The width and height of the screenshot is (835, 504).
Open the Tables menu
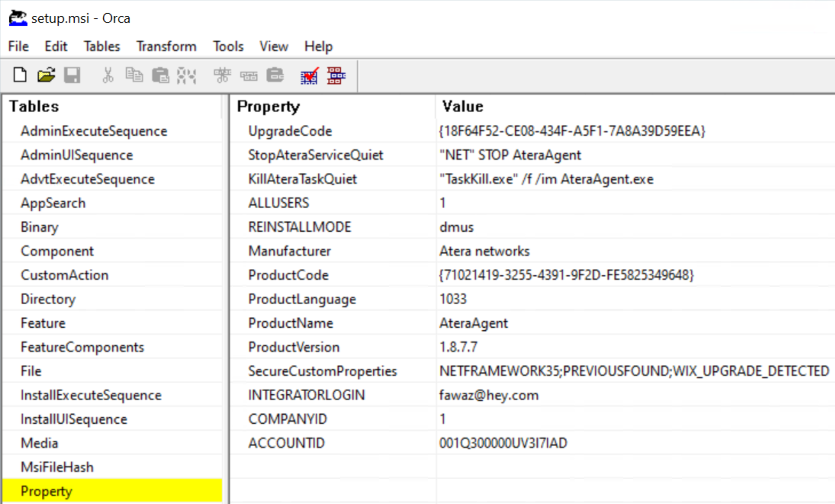(x=101, y=46)
